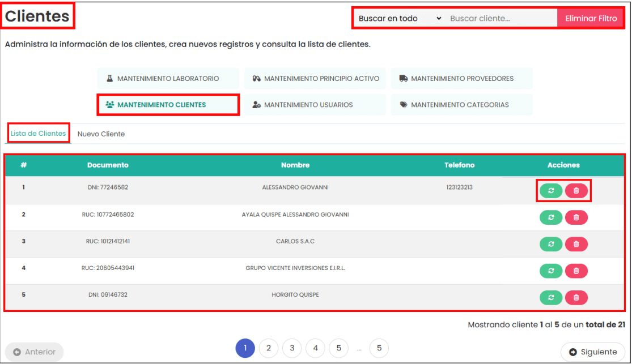Click the Siguiente button
This screenshot has width=632, height=364.
tap(593, 352)
